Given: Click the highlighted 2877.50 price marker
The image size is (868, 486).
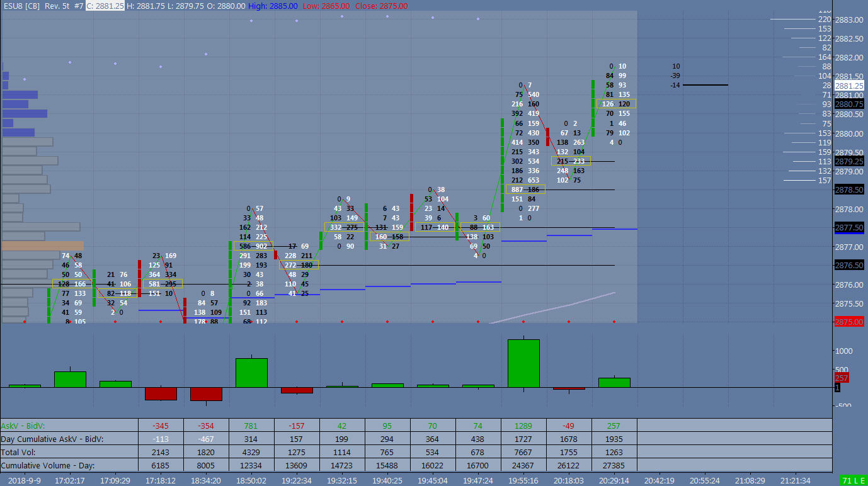Looking at the screenshot, I should coord(849,227).
